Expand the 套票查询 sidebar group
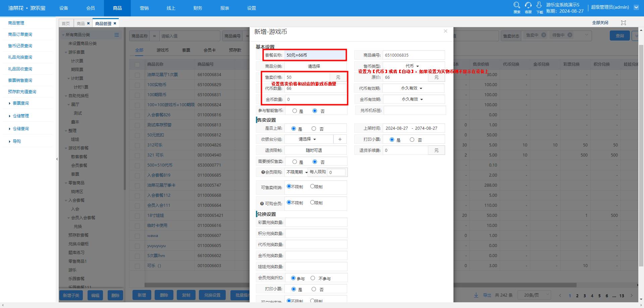Viewport: 644px width, 308px height. [21, 103]
